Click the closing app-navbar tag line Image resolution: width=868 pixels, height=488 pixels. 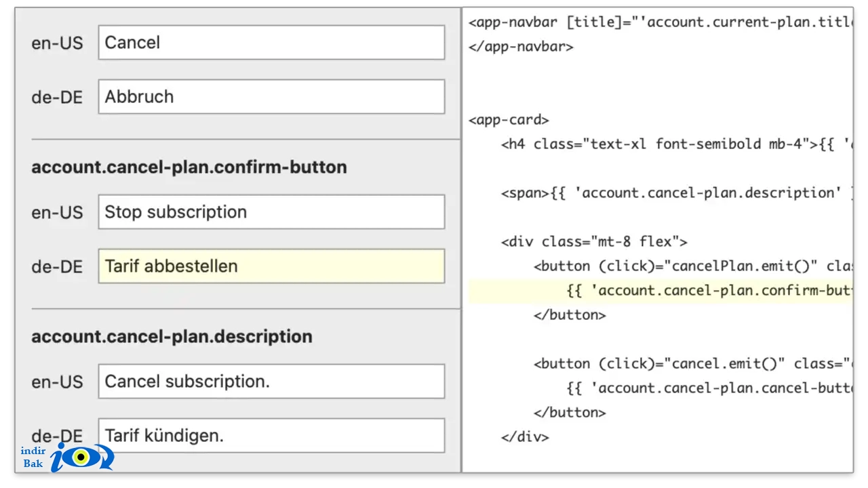[x=521, y=47]
